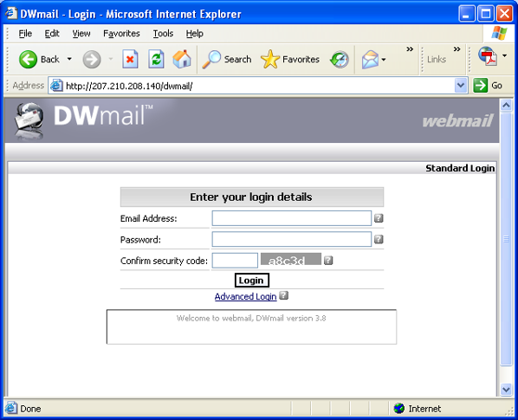This screenshot has height=420, width=518.
Task: Open the History clock icon
Action: (340, 60)
